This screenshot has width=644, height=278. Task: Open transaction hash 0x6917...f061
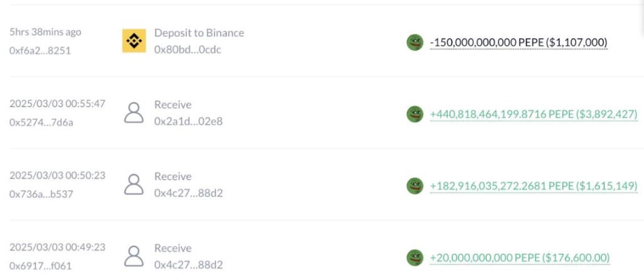[x=40, y=265]
